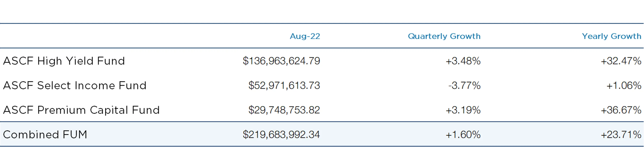Select the ASCF High Yield Fund row label
This screenshot has height=147, width=644.
[x=64, y=61]
